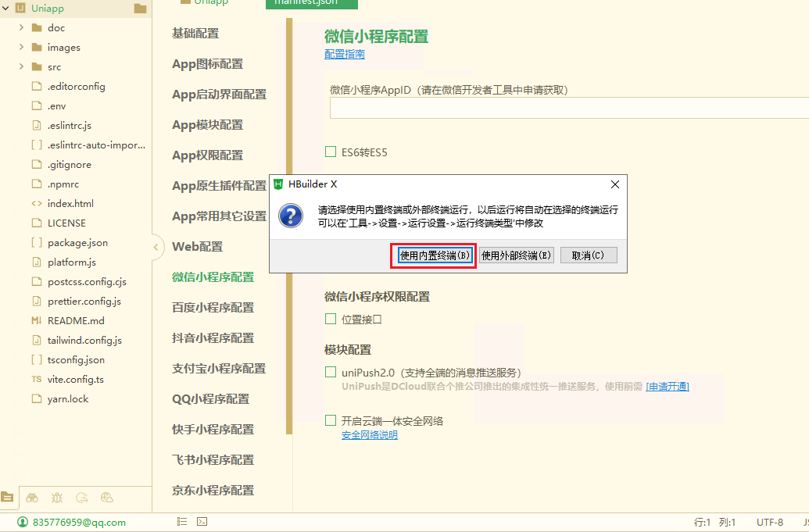The width and height of the screenshot is (809, 532).
Task: Click the logged-in user account icon
Action: point(22,522)
